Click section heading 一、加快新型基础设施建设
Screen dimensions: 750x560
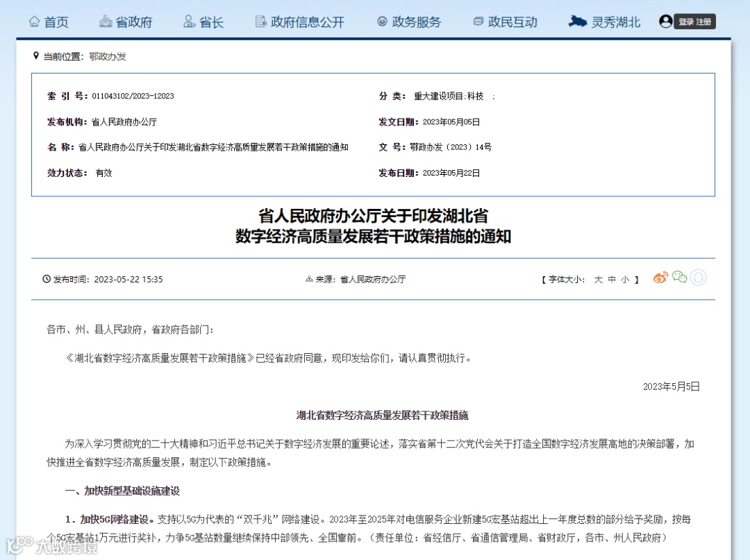[122, 491]
